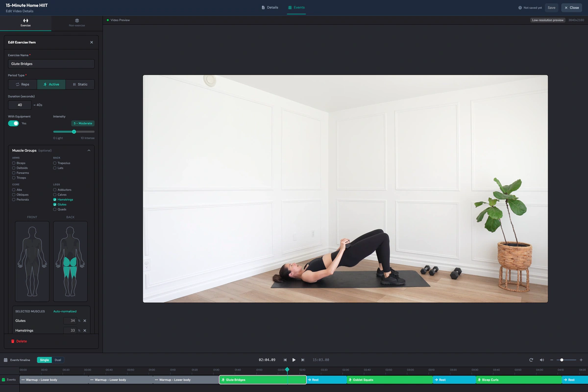This screenshot has height=392, width=588.
Task: Check the Abs muscle checkbox
Action: pyautogui.click(x=14, y=190)
